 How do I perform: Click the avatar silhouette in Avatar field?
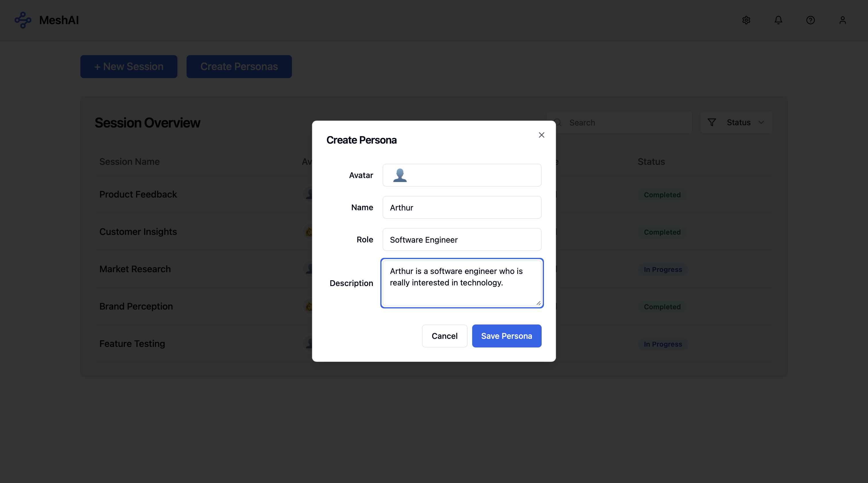tap(400, 175)
